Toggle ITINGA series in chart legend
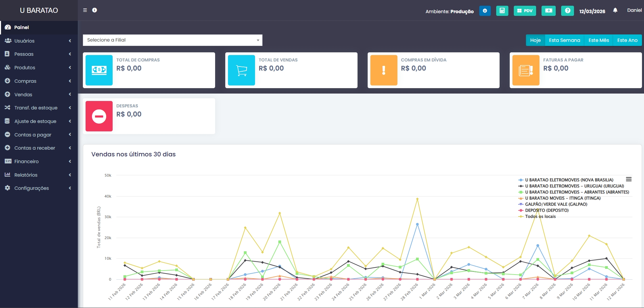Screen dimensions: 644x308 pos(559,198)
